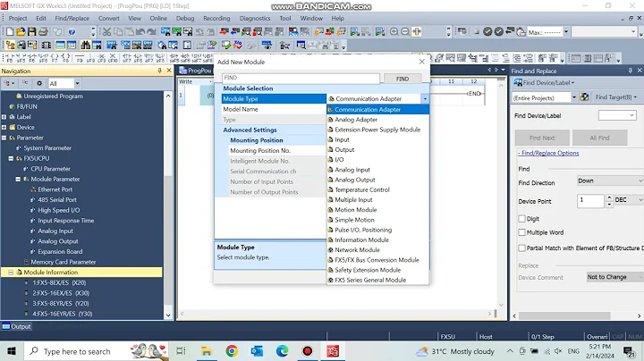Select 485 Serial Port in navigation tree
This screenshot has height=361, width=644.
[x=57, y=200]
